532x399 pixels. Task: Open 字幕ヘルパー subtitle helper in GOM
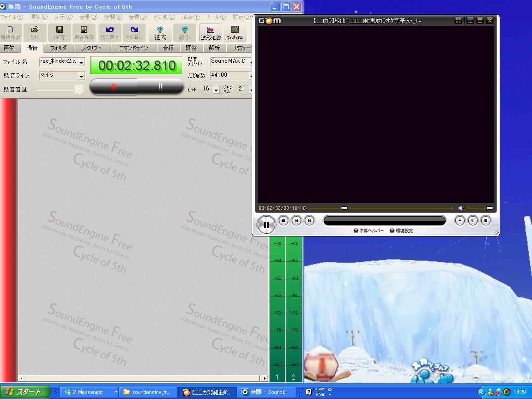pos(369,231)
